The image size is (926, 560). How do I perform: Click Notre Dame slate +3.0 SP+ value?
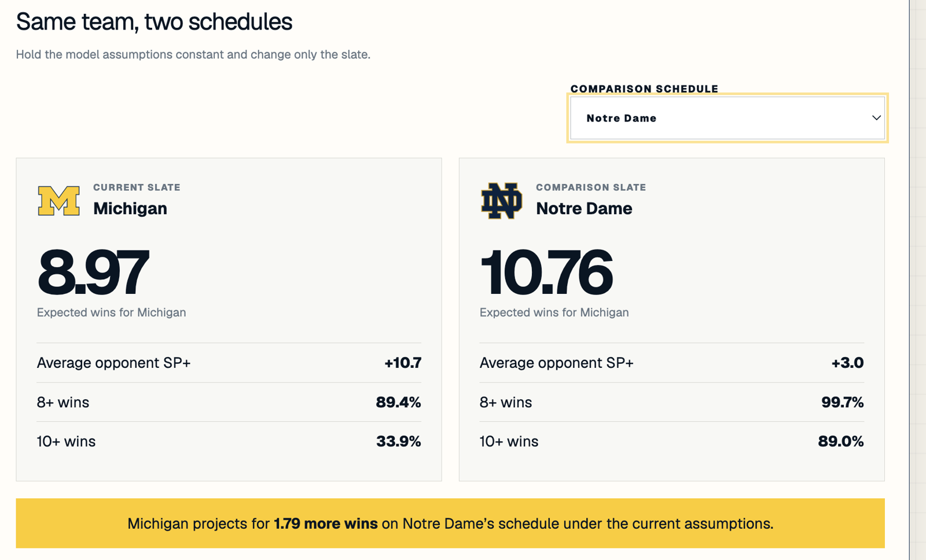(x=847, y=363)
